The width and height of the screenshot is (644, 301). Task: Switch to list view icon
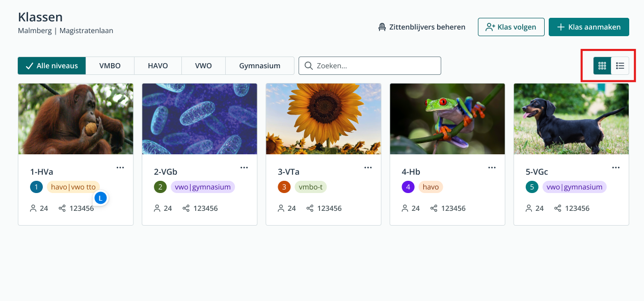(620, 66)
